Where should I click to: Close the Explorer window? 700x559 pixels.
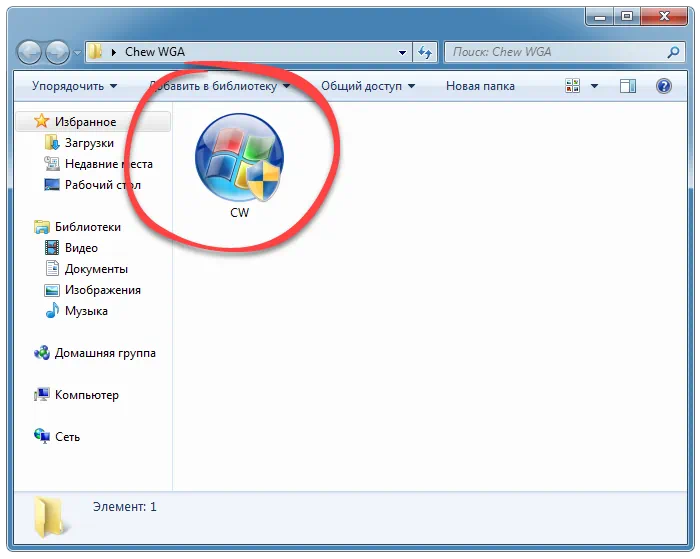[x=664, y=17]
